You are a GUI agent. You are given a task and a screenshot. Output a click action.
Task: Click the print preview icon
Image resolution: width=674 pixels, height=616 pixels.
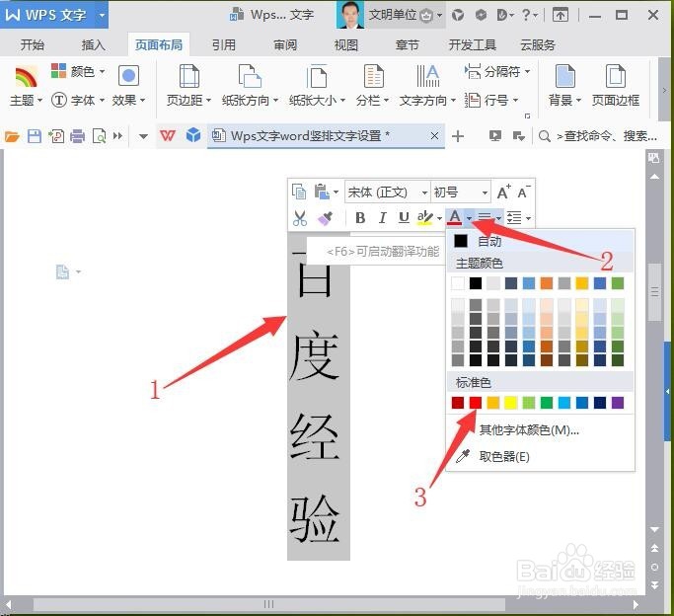[x=99, y=136]
